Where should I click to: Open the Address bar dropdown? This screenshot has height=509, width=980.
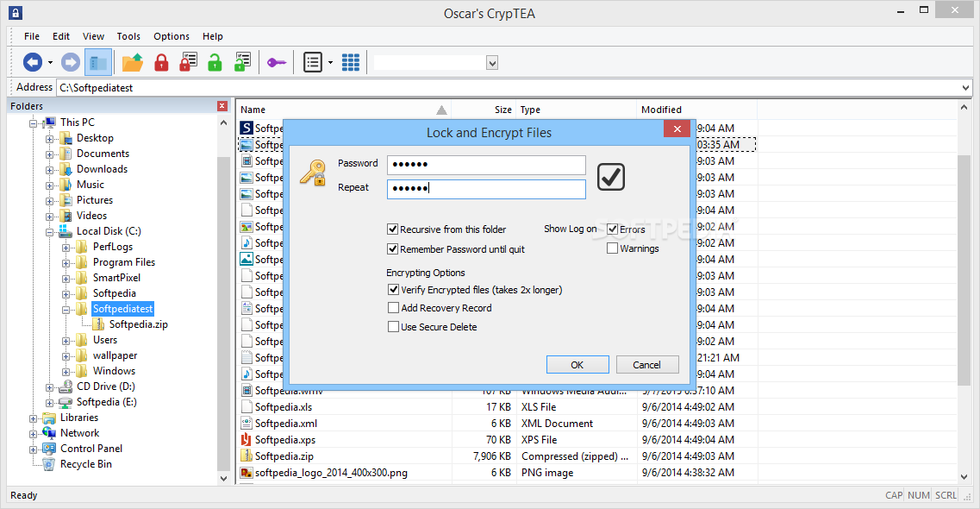(x=965, y=88)
